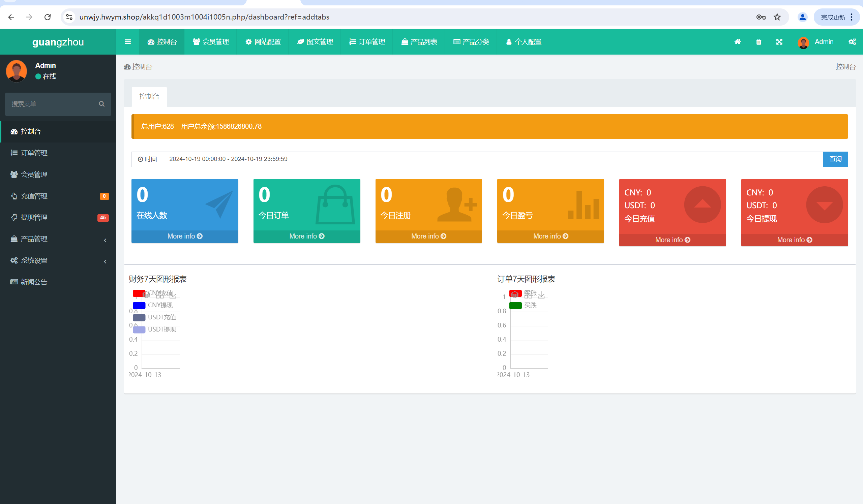This screenshot has height=504, width=863.
Task: Select 控制台 tab in main panel
Action: (x=149, y=96)
